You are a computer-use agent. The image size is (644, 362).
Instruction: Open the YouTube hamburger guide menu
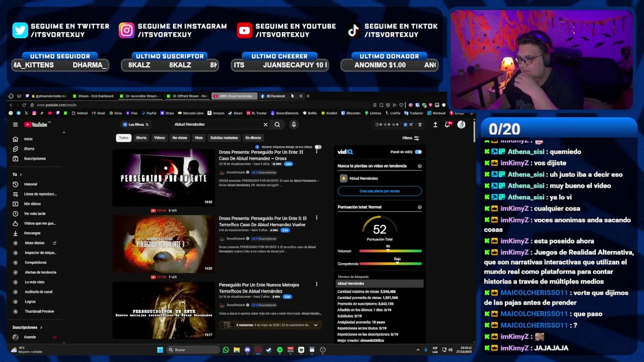click(x=15, y=125)
